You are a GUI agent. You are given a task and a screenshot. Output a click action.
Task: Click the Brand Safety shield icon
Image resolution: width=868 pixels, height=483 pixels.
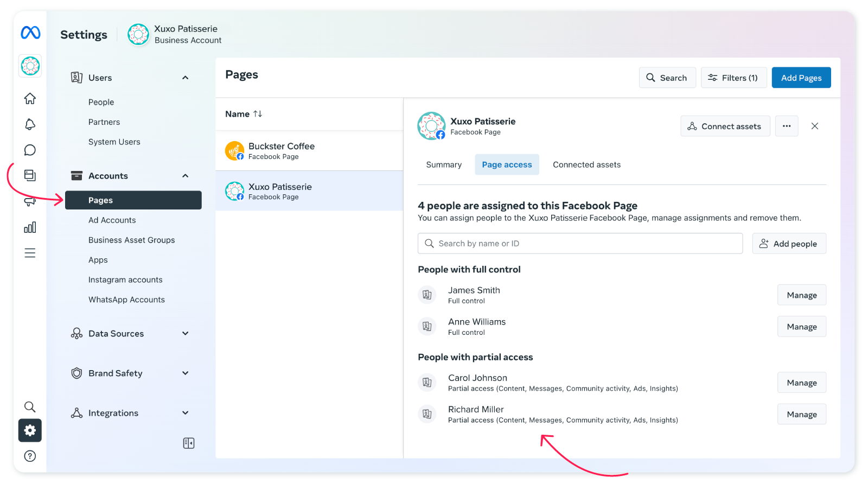coord(77,373)
